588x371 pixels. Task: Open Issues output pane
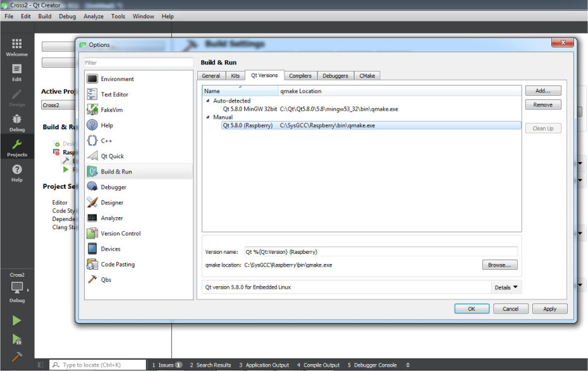(x=167, y=365)
